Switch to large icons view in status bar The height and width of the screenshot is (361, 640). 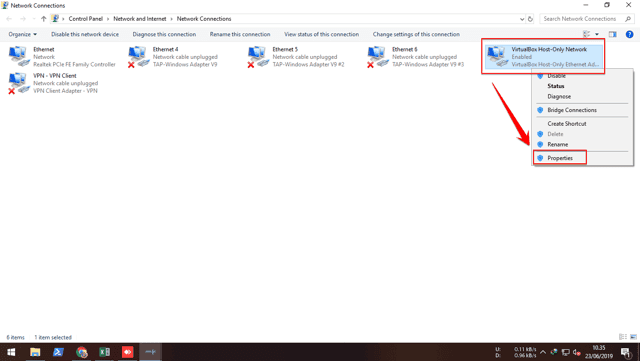[x=633, y=337]
